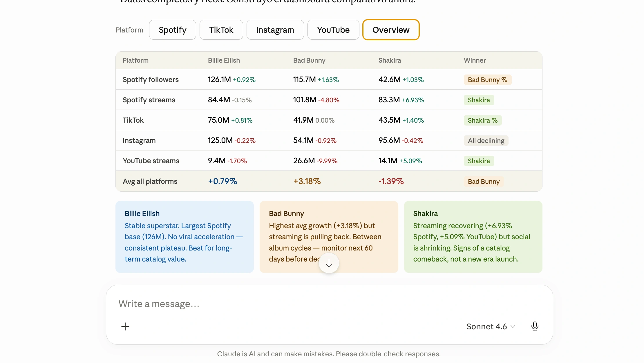This screenshot has height=363, width=644.
Task: Select the Billie Eilish summary card
Action: point(184,237)
